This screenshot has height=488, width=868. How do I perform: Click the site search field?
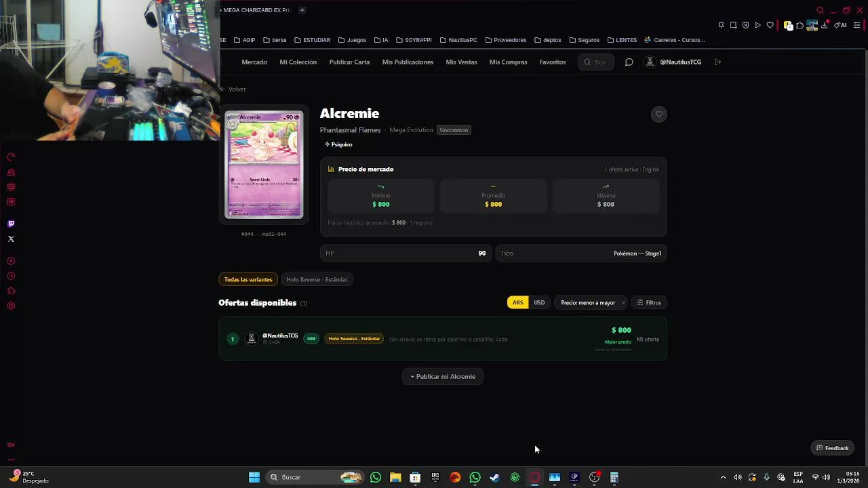[x=596, y=62]
